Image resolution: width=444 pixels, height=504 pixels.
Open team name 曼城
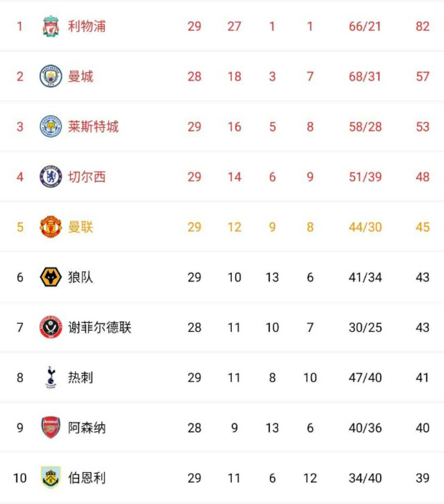point(81,77)
